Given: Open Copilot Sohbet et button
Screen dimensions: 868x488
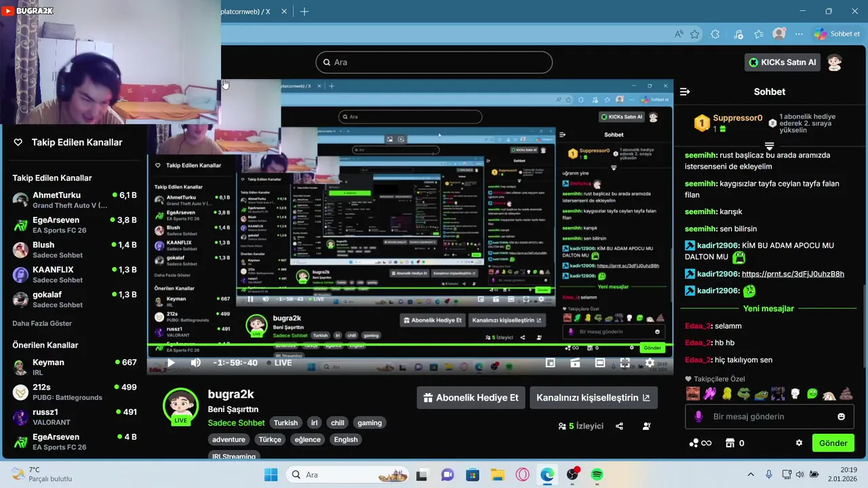Looking at the screenshot, I should click(x=837, y=34).
